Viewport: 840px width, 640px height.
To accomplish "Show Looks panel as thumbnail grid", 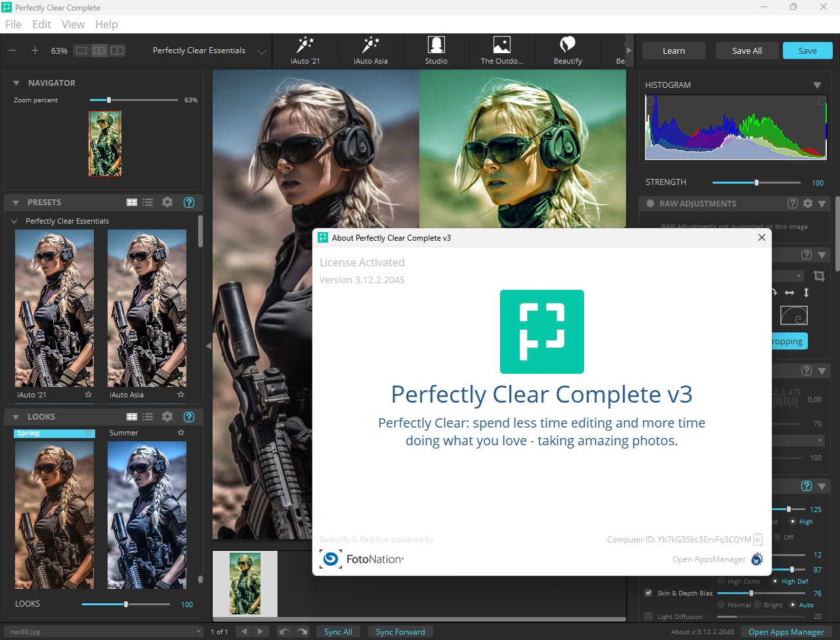I will coord(132,417).
